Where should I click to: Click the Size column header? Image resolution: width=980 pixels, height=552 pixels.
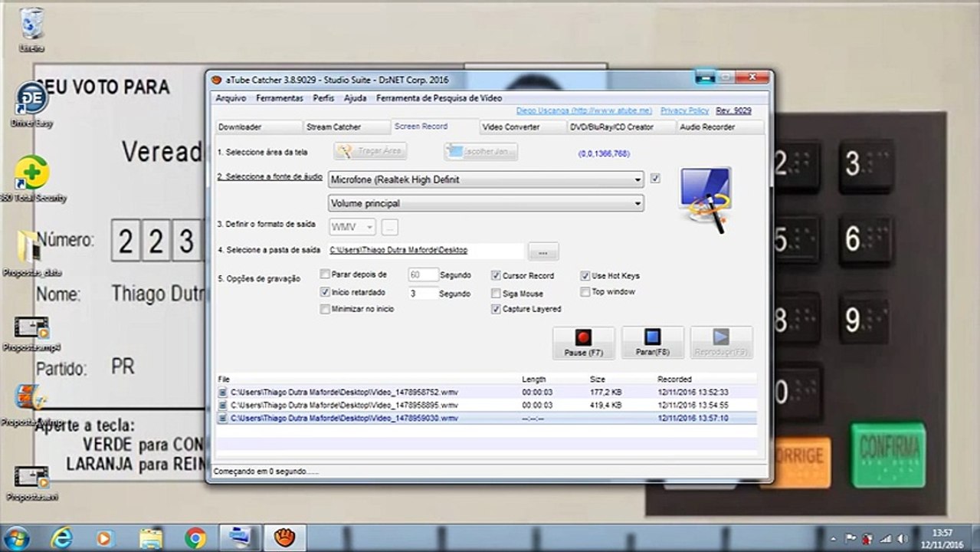[x=598, y=379]
